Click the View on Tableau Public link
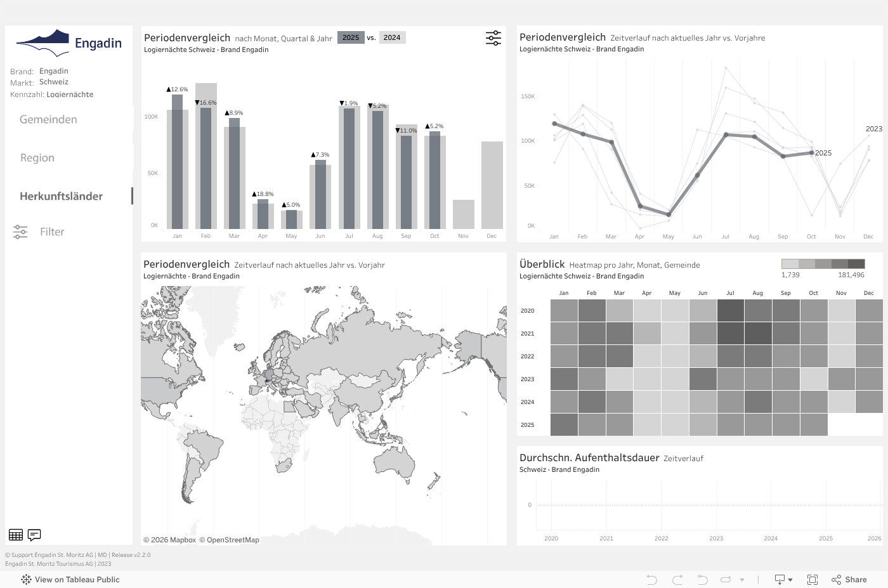The image size is (888, 588). click(77, 580)
